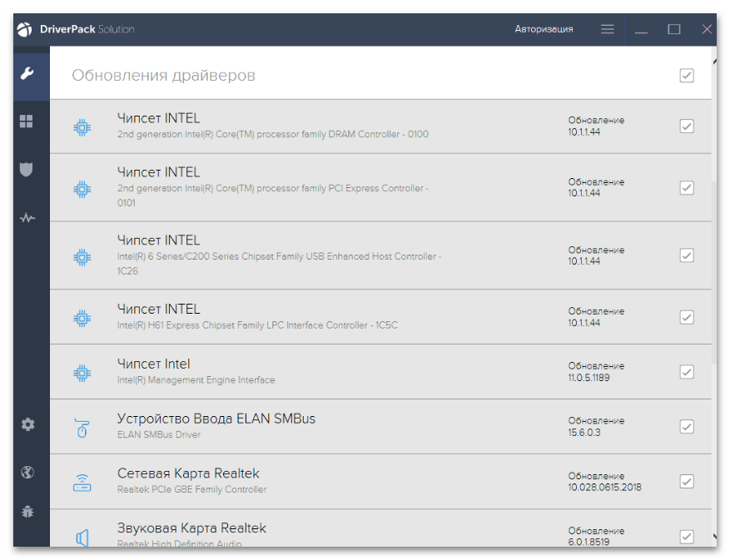Click speaker icon of Realtek sound card row
This screenshot has height=560, width=730.
[x=82, y=538]
